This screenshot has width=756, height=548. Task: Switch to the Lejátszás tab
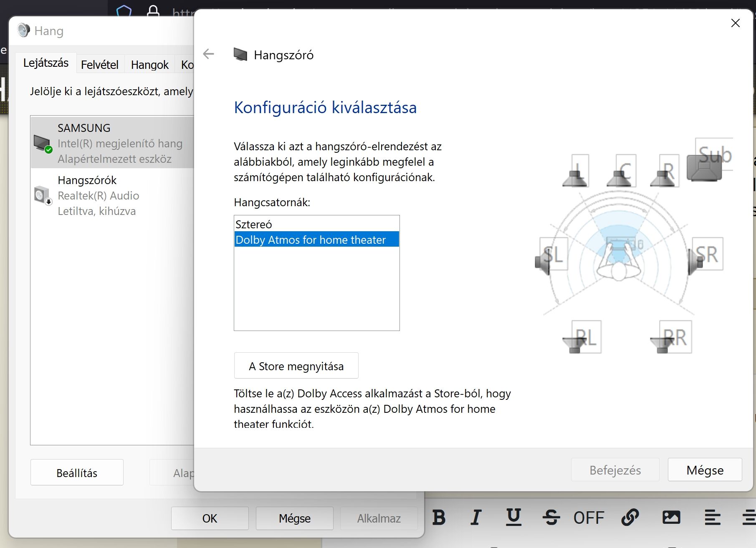[46, 63]
